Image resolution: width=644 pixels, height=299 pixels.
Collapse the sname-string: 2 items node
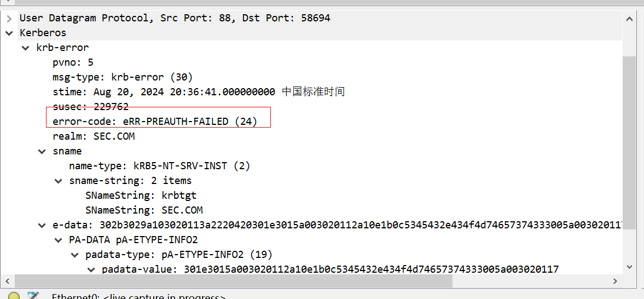tap(58, 181)
